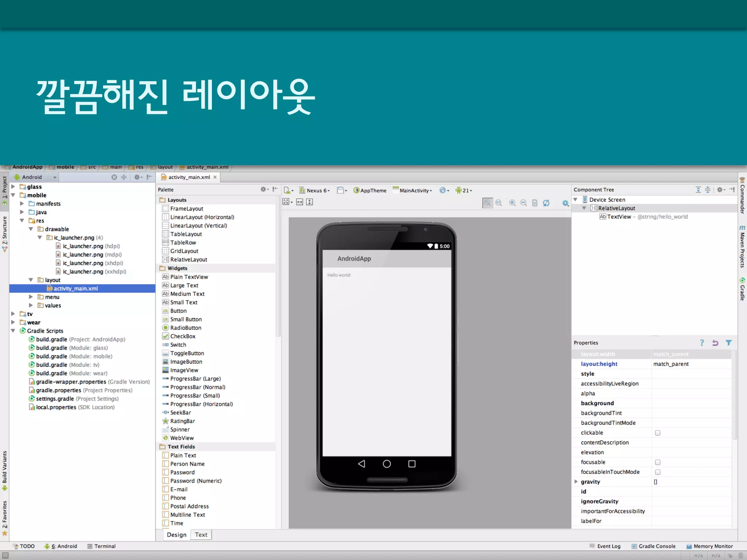Click the zoom in magnifier icon
This screenshot has width=747, height=560.
pos(512,203)
